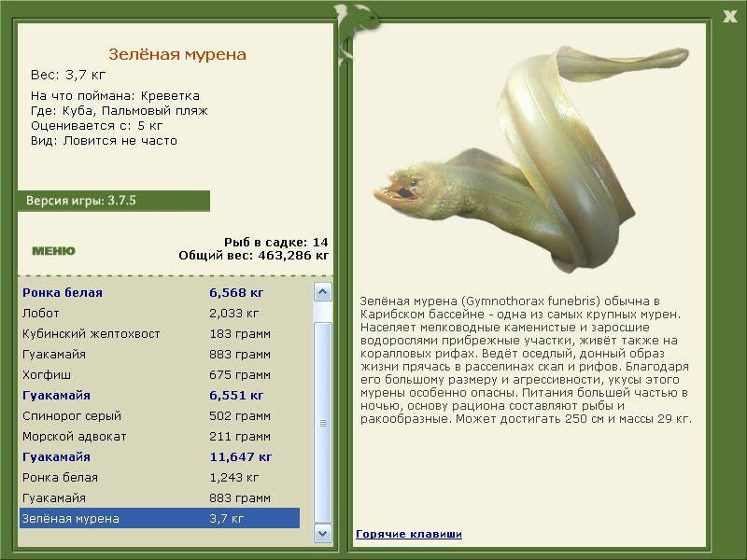Click the Общий вес: 463,286 кг text
Screen dimensions: 747x560
(253, 256)
